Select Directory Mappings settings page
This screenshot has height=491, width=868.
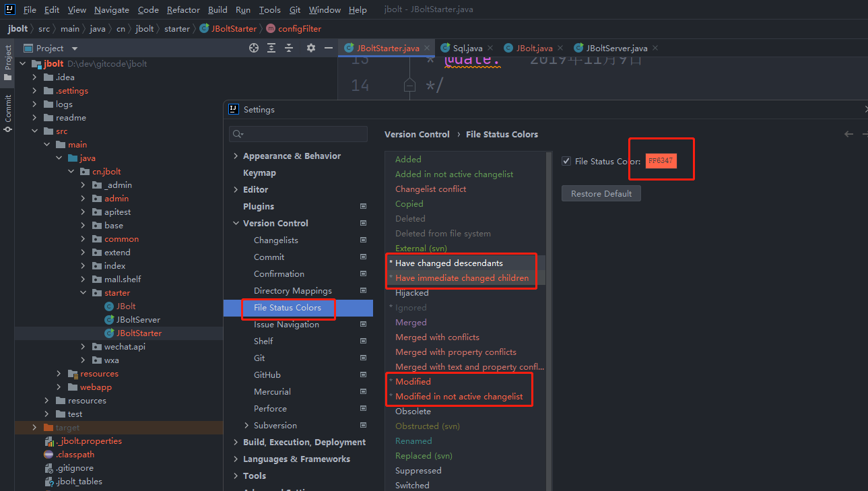coord(293,290)
